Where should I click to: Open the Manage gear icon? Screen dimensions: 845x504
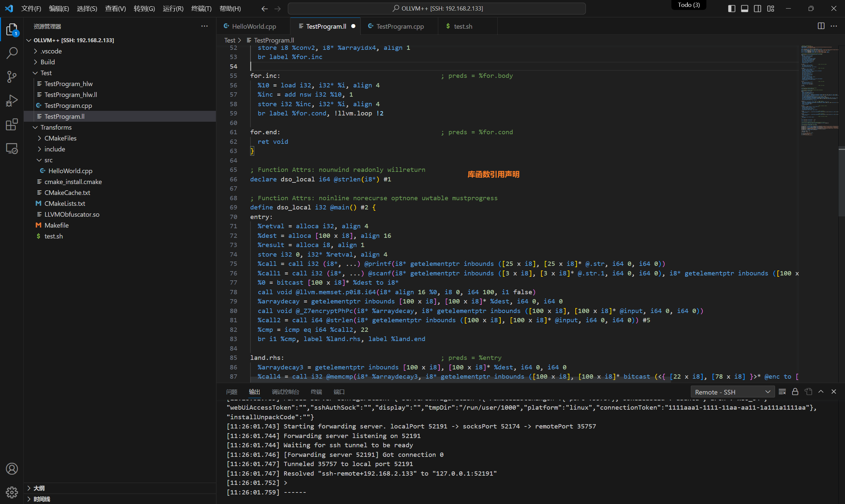click(12, 492)
